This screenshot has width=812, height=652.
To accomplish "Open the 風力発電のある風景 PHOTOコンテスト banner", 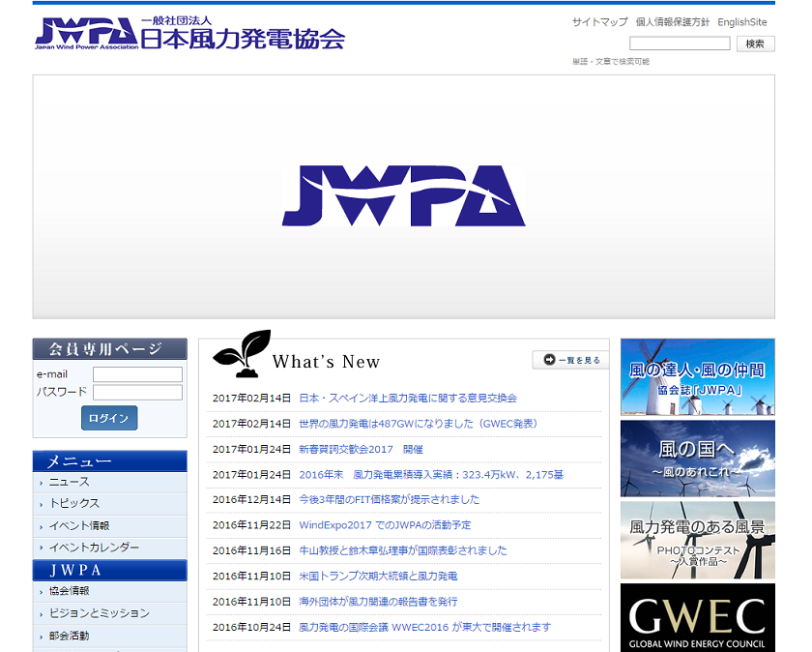I will (x=698, y=540).
